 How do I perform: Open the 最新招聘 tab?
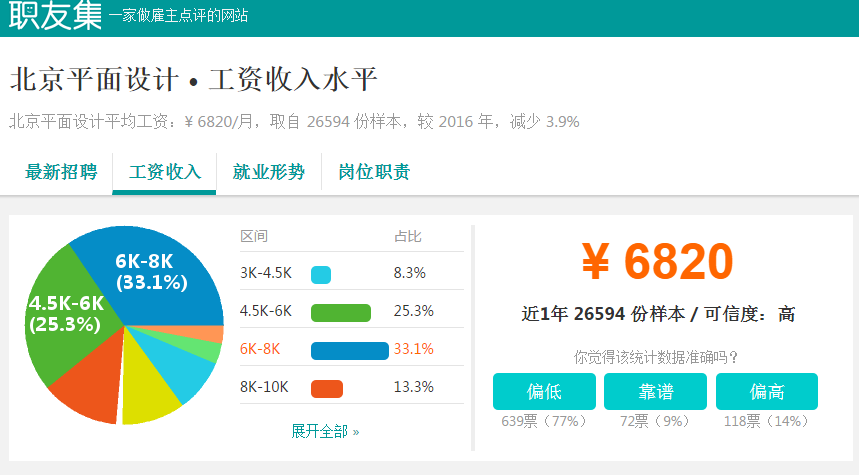tap(61, 172)
